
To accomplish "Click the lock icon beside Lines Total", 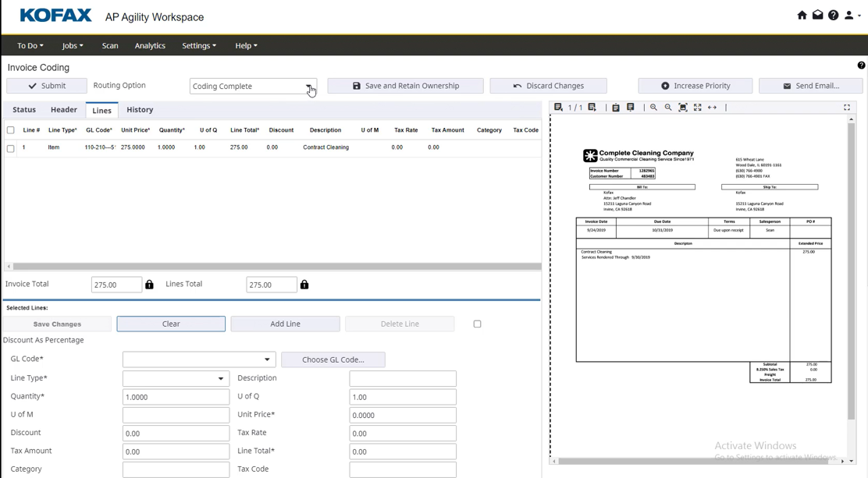I will pyautogui.click(x=304, y=285).
